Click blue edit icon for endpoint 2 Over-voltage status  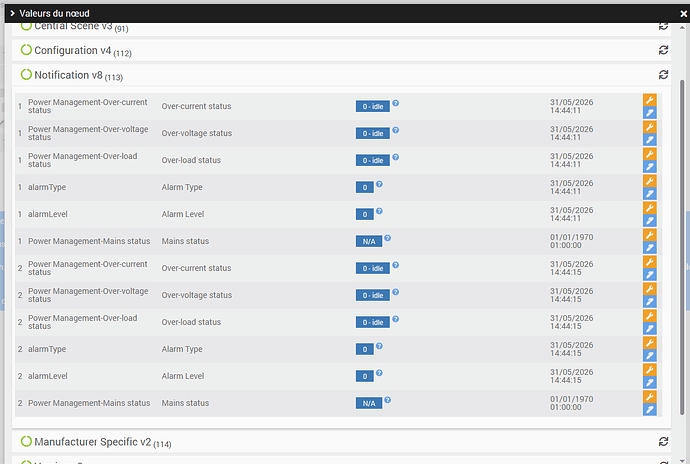pyautogui.click(x=650, y=302)
